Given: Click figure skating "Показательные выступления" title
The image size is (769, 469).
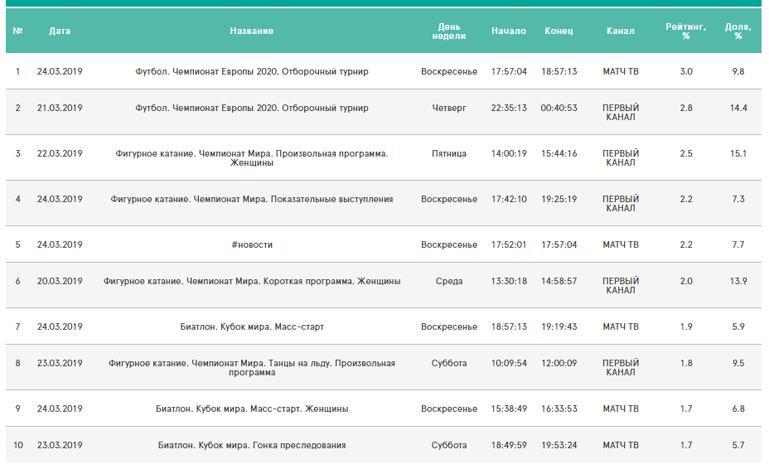Looking at the screenshot, I should (251, 199).
